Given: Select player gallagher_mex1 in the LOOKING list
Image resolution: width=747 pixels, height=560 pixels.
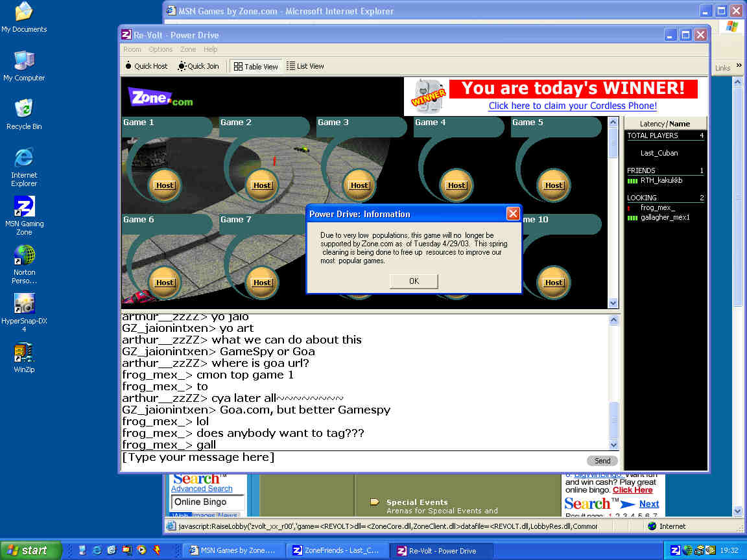Looking at the screenshot, I should 665,218.
